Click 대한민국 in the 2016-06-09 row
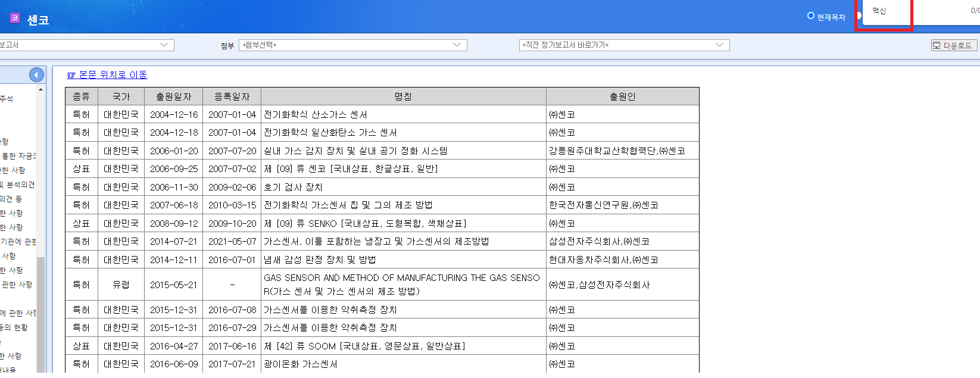 click(x=121, y=364)
